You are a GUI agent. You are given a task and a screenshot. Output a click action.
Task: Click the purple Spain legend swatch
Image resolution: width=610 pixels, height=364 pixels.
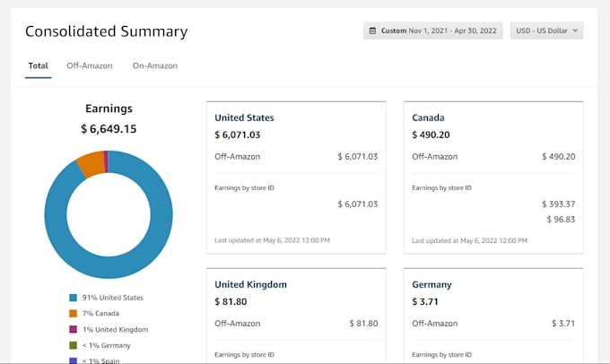(74, 360)
